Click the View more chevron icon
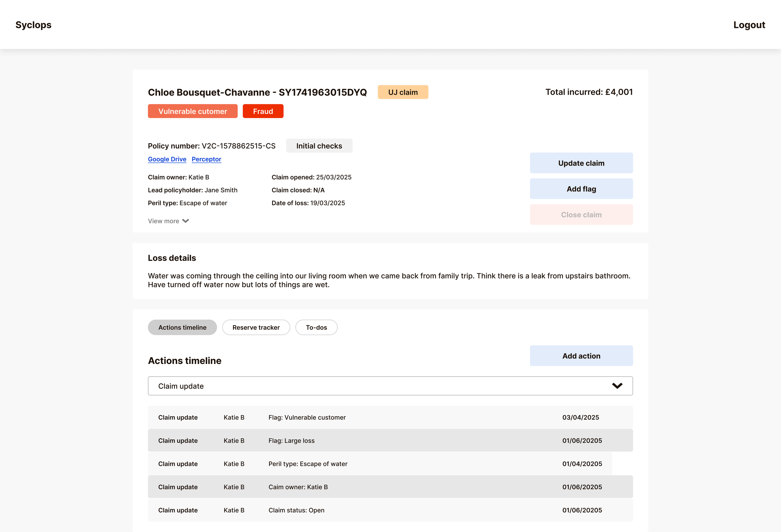Image resolution: width=781 pixels, height=532 pixels. point(186,221)
